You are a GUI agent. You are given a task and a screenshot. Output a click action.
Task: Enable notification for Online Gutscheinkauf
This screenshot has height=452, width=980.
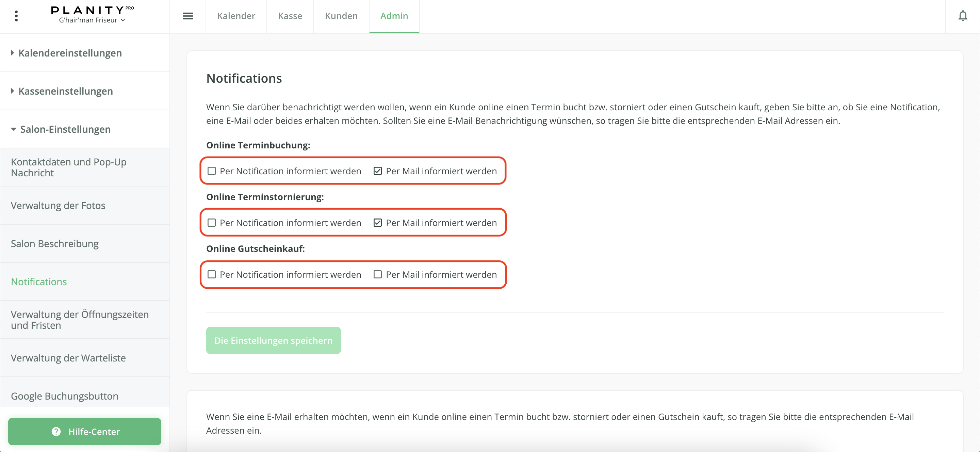pos(212,274)
